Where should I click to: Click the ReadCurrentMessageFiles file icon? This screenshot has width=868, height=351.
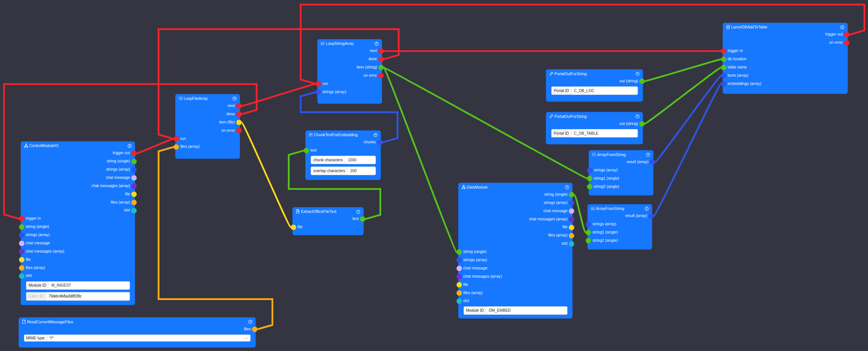coord(24,322)
